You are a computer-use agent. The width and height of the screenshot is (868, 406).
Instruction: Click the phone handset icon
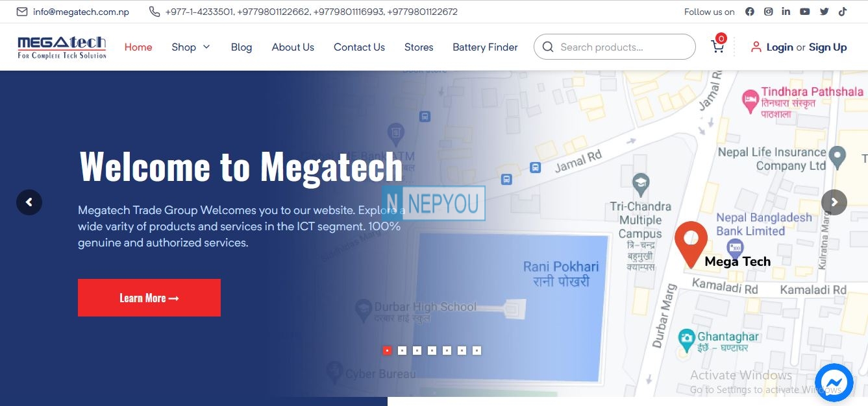pyautogui.click(x=155, y=12)
